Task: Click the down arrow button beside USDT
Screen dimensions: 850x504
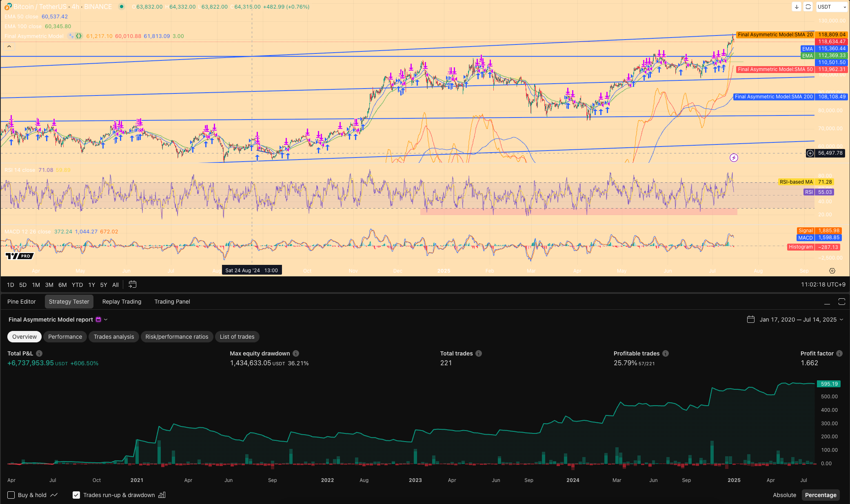Action: tap(797, 7)
